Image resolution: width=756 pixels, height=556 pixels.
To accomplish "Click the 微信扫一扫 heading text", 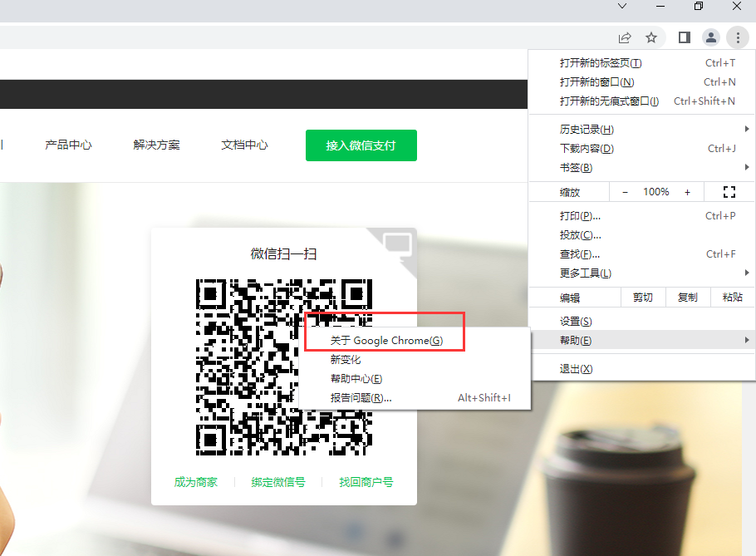I will [x=283, y=253].
